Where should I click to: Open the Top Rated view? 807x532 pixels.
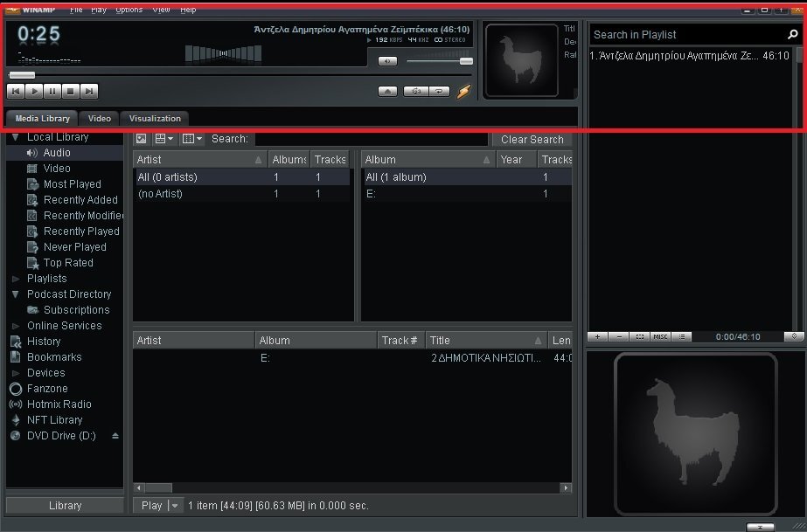point(68,263)
